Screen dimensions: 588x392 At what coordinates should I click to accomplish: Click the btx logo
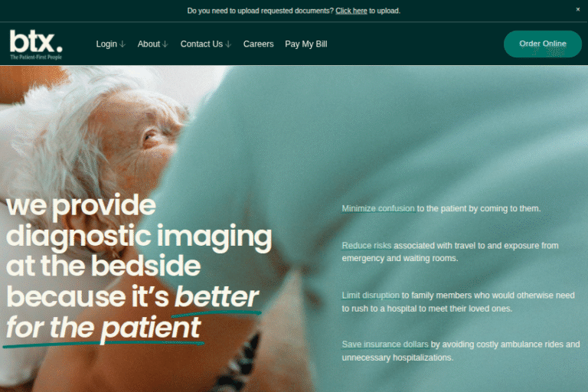click(x=36, y=44)
